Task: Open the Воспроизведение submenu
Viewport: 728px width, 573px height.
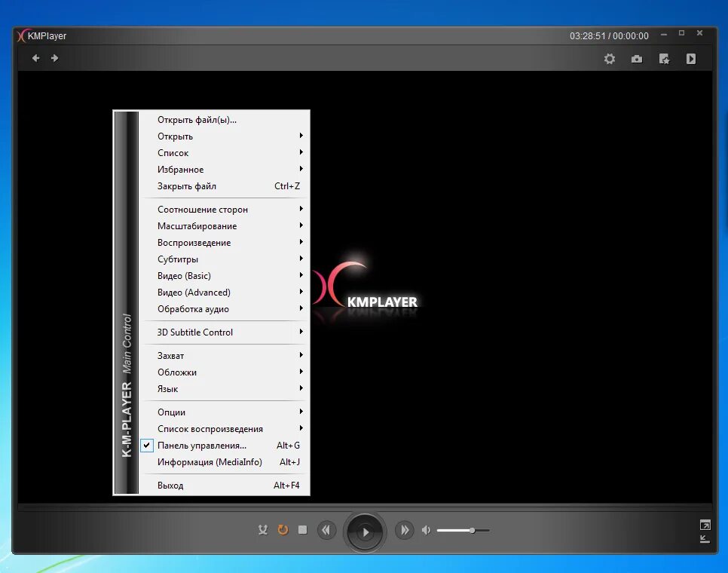Action: coord(194,242)
